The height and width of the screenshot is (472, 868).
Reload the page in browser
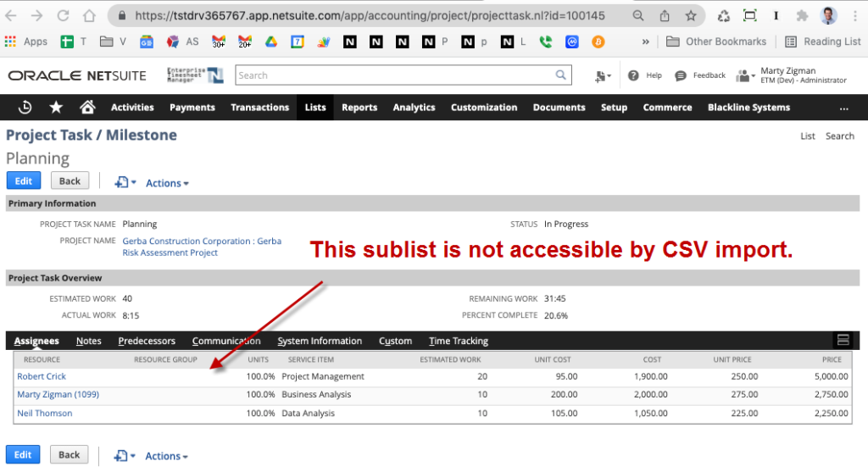[63, 15]
